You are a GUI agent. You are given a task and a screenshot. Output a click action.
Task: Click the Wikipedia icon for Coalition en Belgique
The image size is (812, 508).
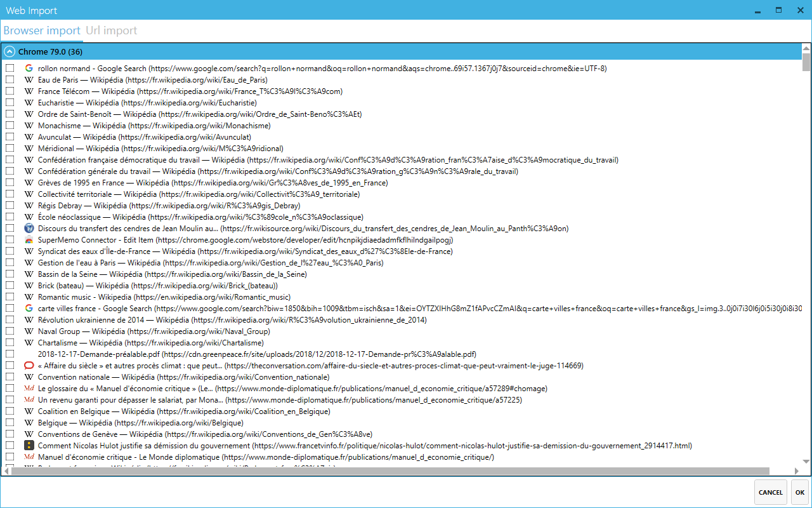(x=29, y=411)
